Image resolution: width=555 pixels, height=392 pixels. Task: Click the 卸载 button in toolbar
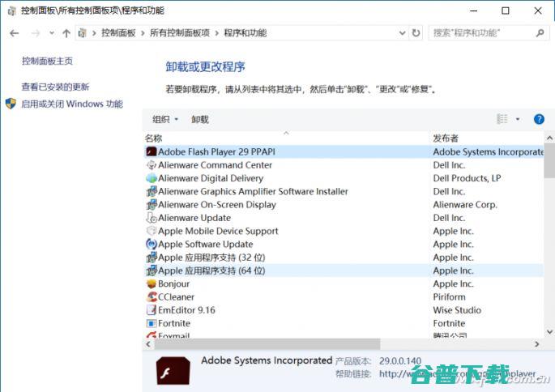(200, 120)
